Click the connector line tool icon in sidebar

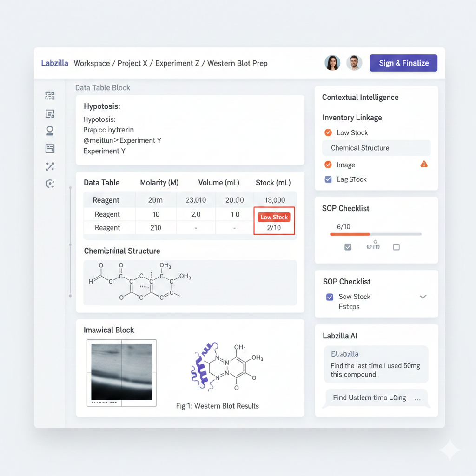50,166
